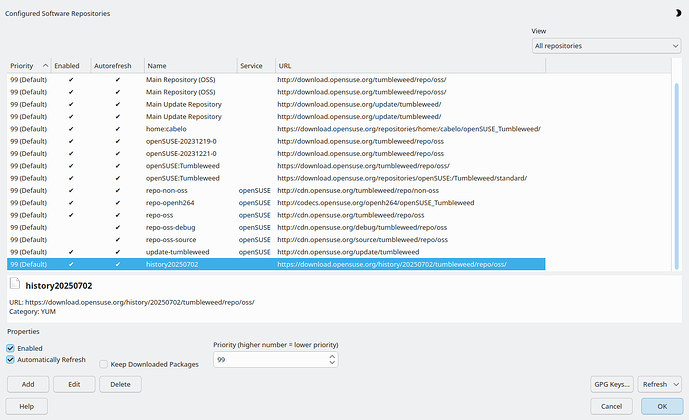Click the Edit button
Image resolution: width=689 pixels, height=420 pixels.
click(74, 384)
